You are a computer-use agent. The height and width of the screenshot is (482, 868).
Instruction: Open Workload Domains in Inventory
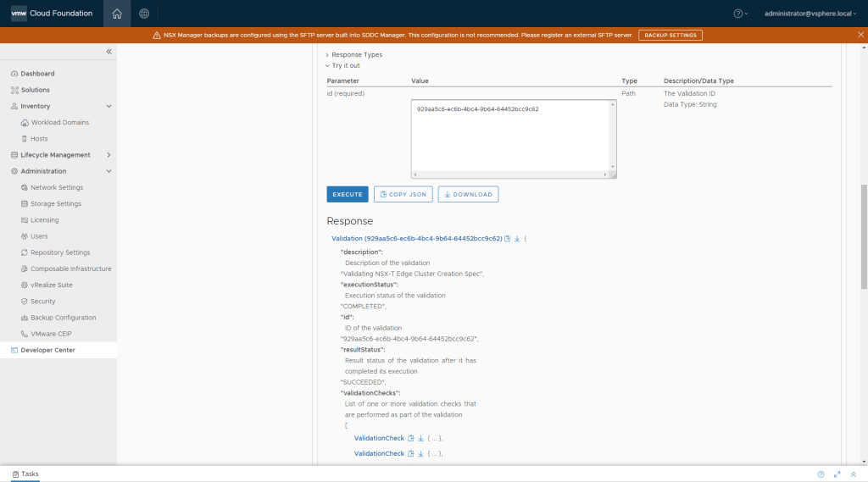[x=59, y=122]
